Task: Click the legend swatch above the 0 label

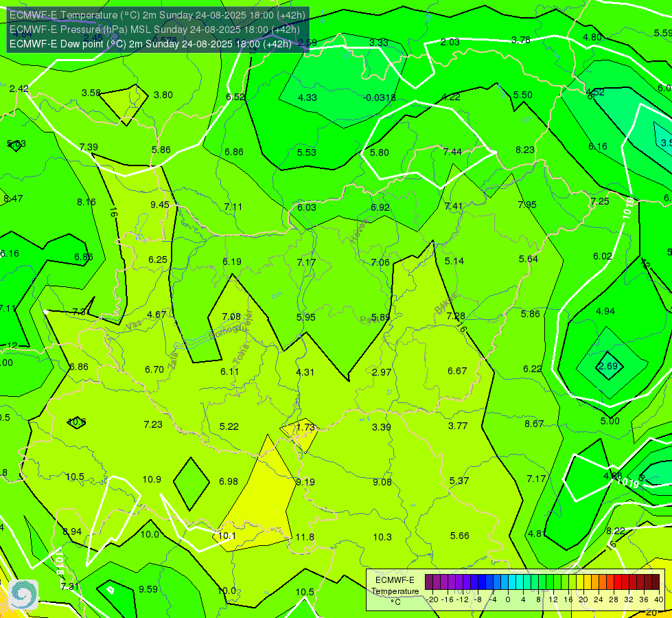Action: click(511, 582)
